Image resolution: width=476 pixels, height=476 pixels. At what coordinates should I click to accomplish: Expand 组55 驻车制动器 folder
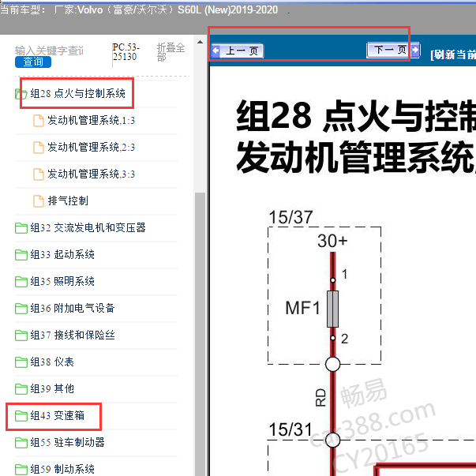click(x=67, y=442)
